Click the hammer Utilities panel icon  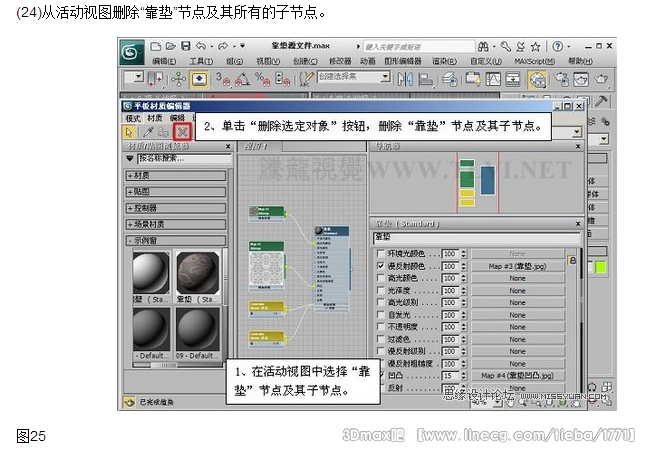[601, 101]
